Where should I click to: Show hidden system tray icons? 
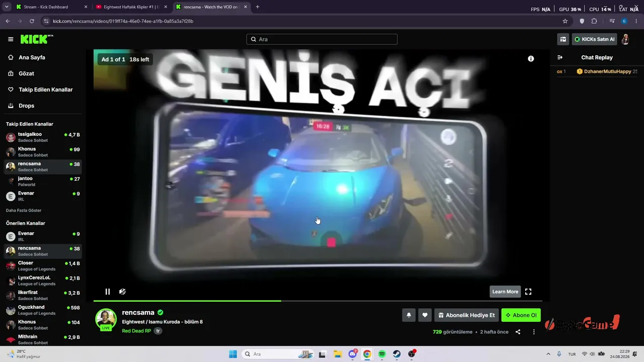coord(548,354)
